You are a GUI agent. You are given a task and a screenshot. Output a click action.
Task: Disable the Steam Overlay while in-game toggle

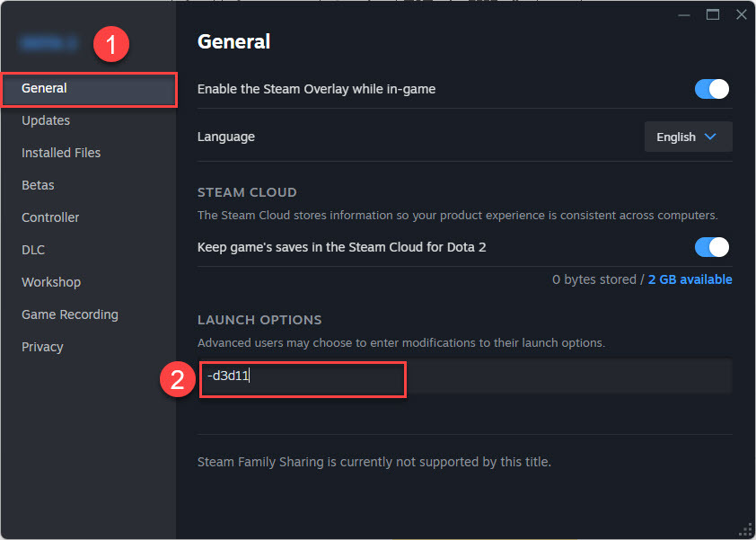click(711, 89)
